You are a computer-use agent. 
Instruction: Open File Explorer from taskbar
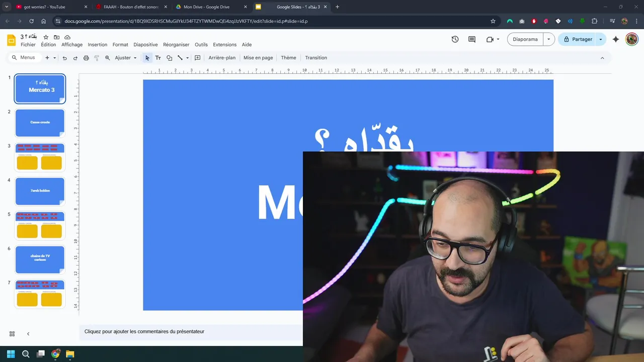click(x=70, y=354)
